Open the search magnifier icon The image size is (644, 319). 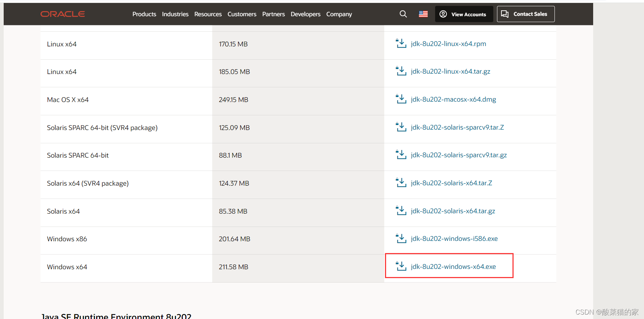(403, 14)
